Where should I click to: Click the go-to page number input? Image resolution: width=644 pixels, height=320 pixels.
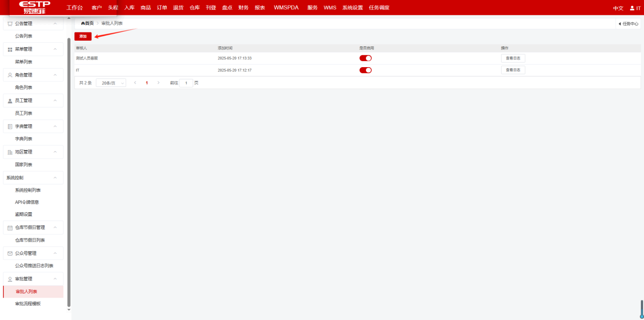186,83
